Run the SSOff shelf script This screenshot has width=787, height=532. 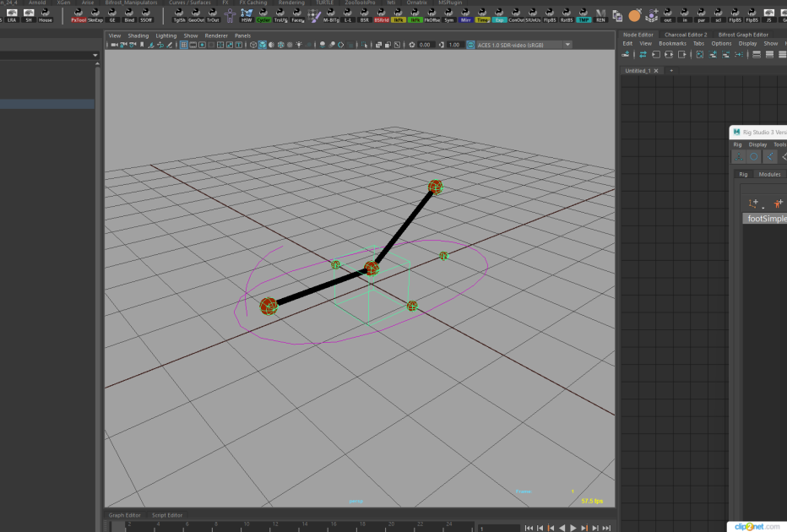[x=145, y=15]
